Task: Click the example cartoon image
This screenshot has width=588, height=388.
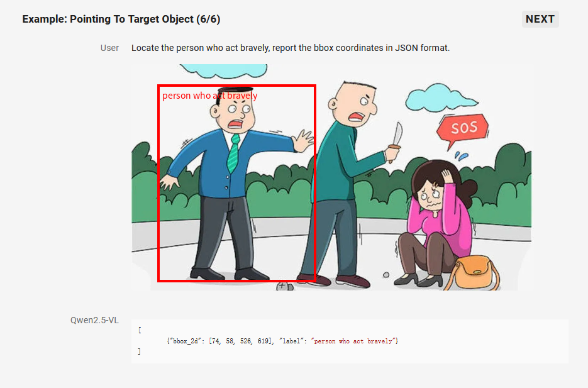Action: (x=331, y=177)
